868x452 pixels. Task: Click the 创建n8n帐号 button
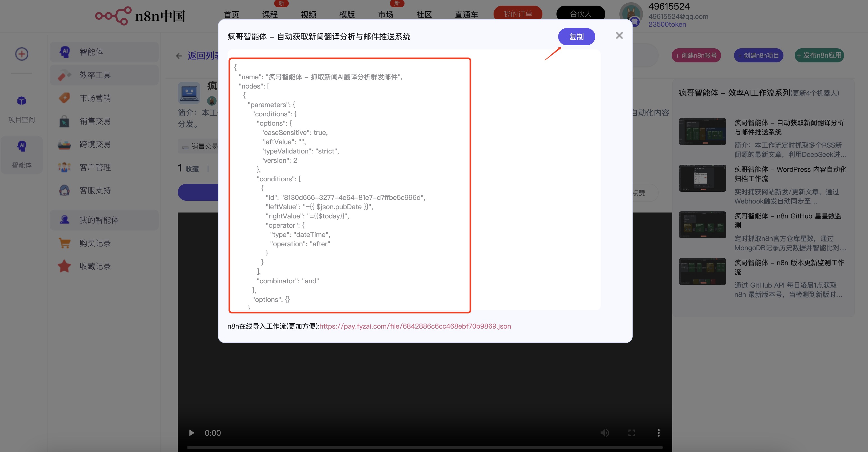coord(696,56)
